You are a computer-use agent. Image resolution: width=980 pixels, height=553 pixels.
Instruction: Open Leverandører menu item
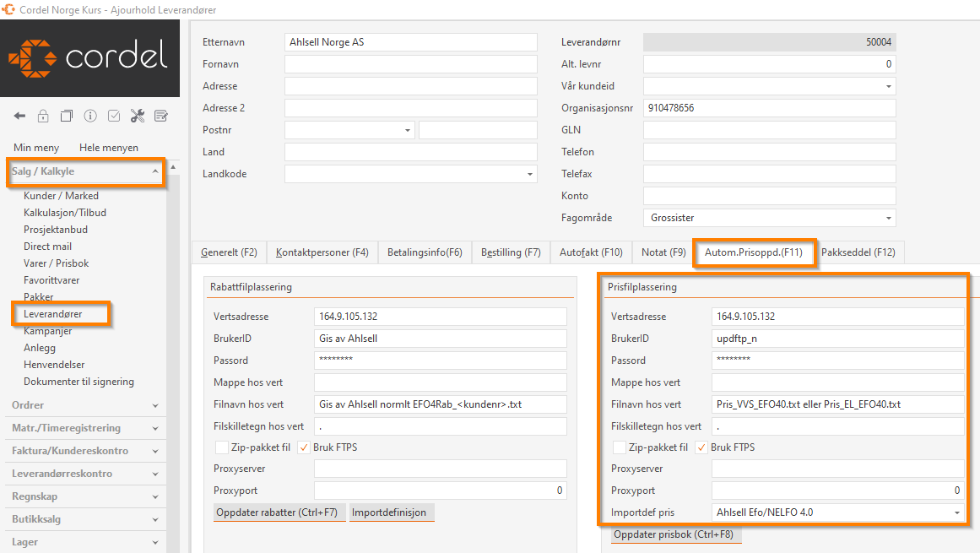[x=53, y=314]
